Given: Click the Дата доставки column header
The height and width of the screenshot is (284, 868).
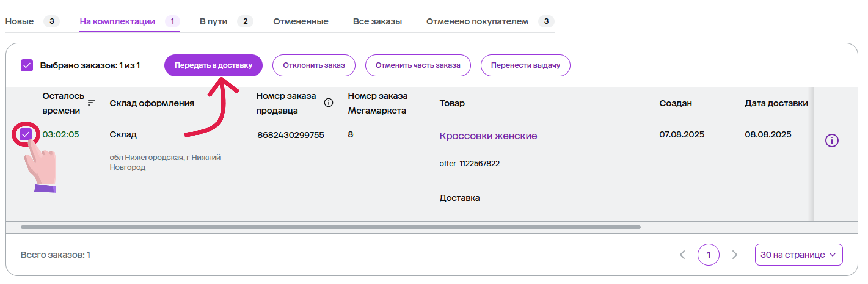Looking at the screenshot, I should tap(776, 103).
